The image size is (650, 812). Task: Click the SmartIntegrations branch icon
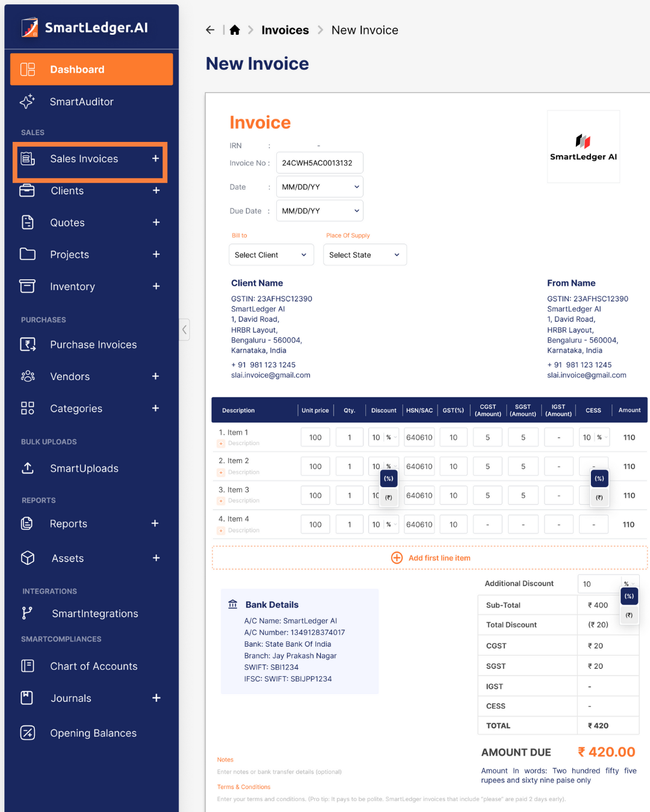27,613
